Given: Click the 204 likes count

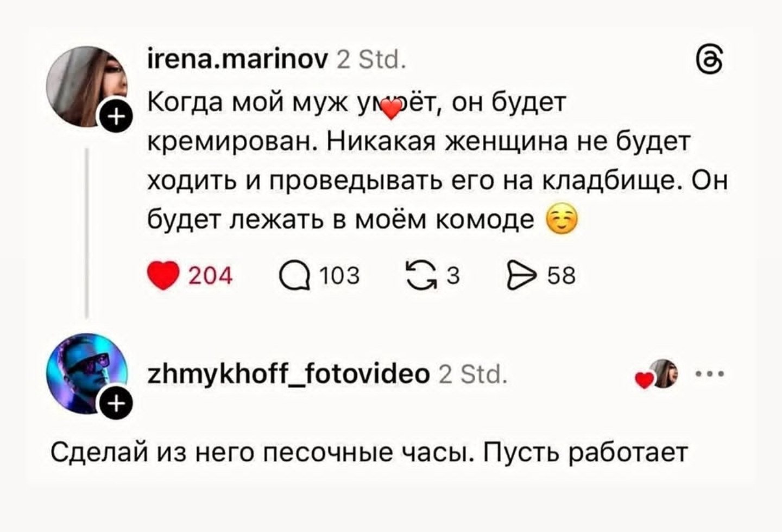Looking at the screenshot, I should [210, 276].
